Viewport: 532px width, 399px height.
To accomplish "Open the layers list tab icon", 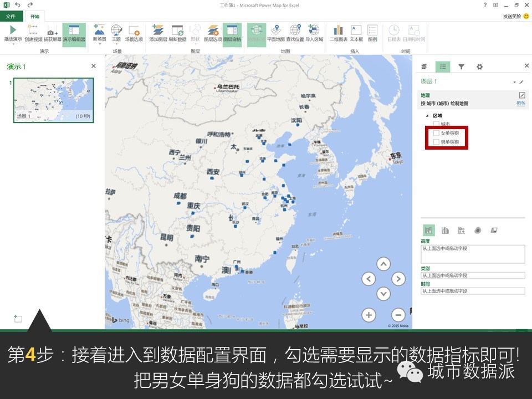I will (x=424, y=66).
